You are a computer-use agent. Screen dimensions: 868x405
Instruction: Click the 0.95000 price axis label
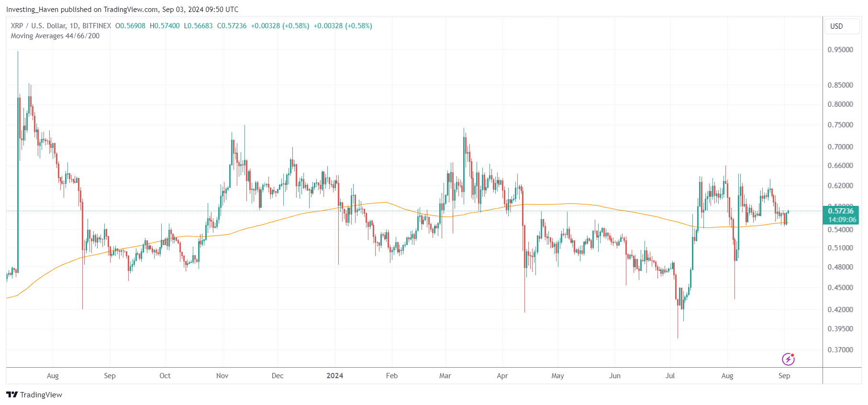tap(840, 50)
